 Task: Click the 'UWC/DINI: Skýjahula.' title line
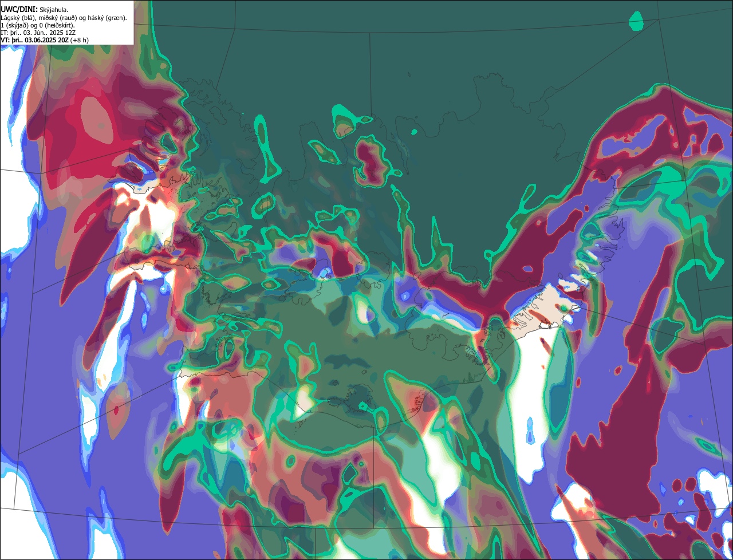(x=34, y=10)
